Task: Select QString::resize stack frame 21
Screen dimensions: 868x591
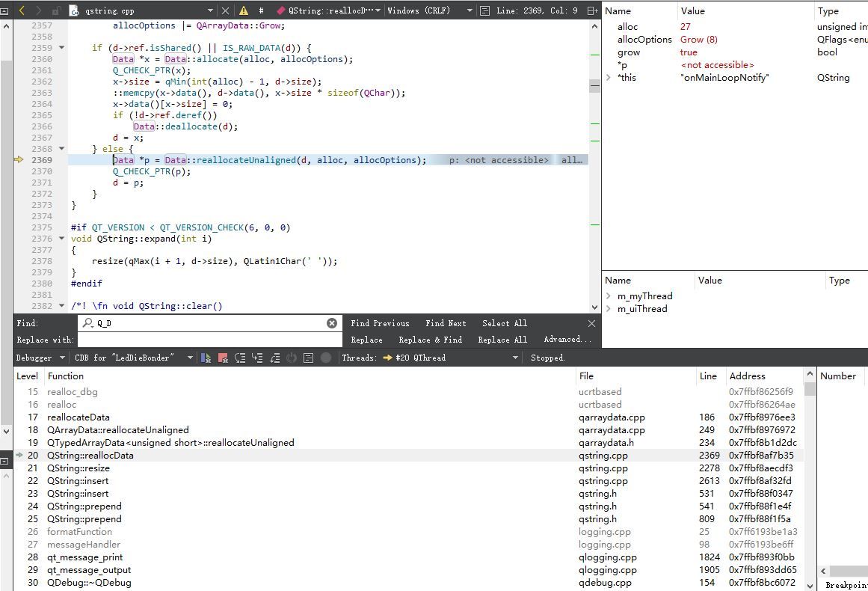Action: pyautogui.click(x=76, y=468)
